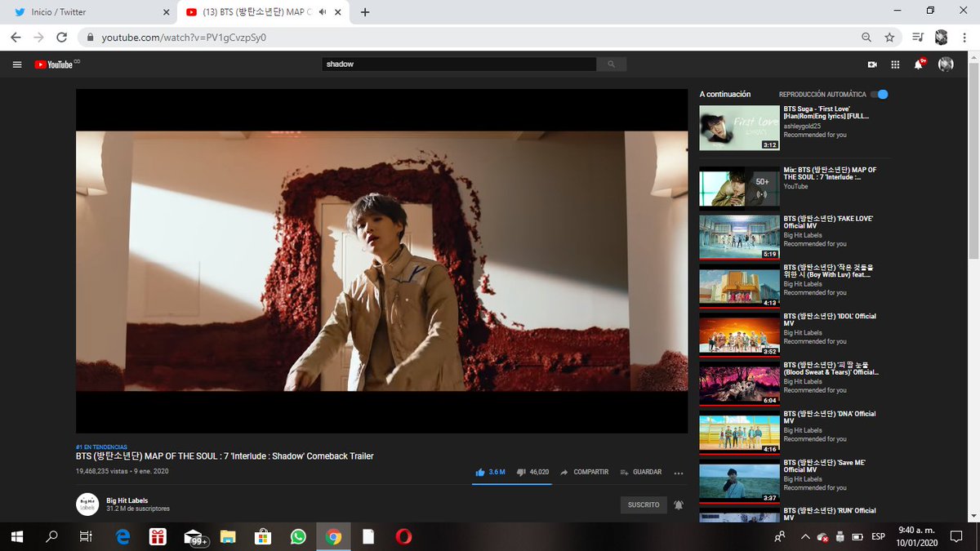This screenshot has height=551, width=980.
Task: Open the Mix BTS playlist thumbnail
Action: (x=739, y=187)
